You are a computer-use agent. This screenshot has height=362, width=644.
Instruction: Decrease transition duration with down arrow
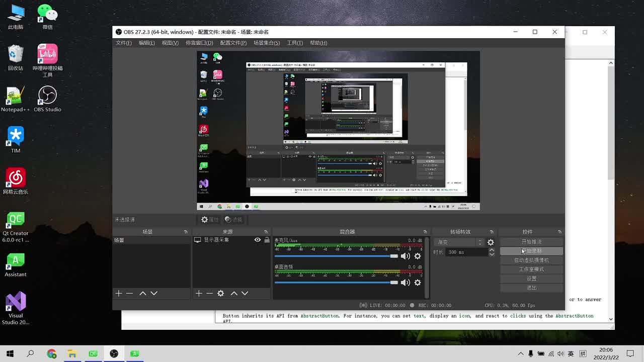(x=492, y=254)
